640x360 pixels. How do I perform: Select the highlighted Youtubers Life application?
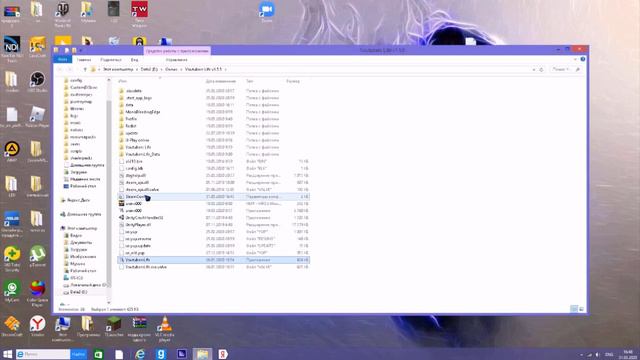(213, 260)
